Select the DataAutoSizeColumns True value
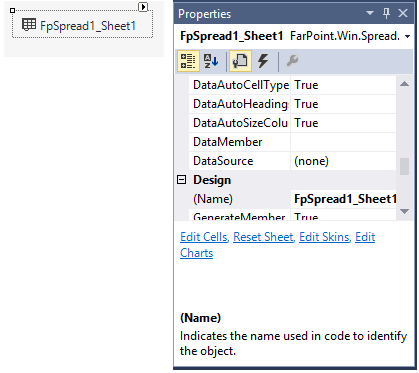Image resolution: width=419 pixels, height=373 pixels. coord(343,123)
